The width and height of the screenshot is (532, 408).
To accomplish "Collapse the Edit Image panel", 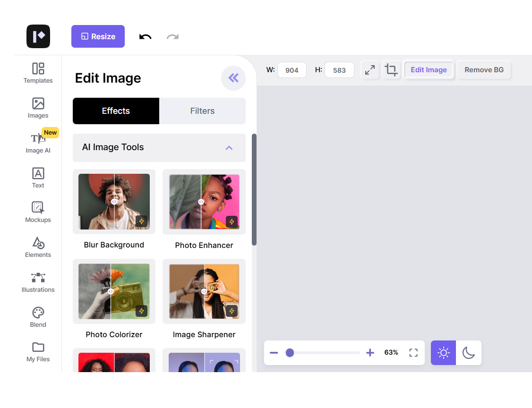I will coord(233,78).
